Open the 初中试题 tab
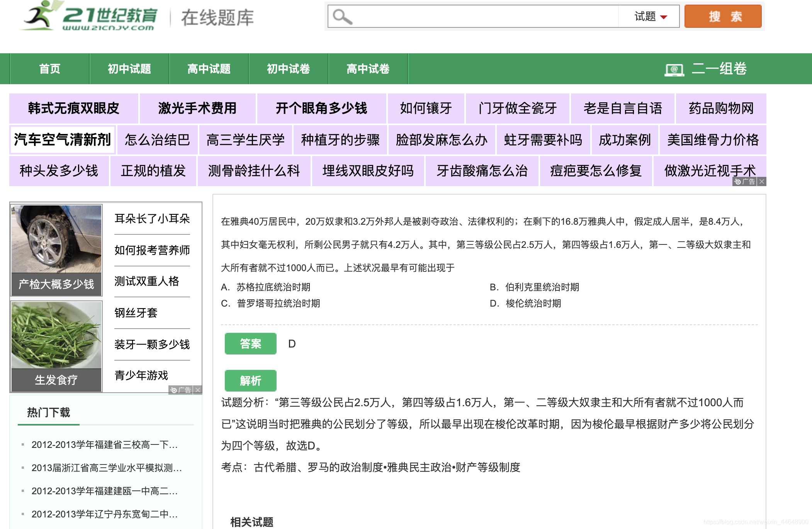Viewport: 812px width, 529px height. [x=129, y=69]
